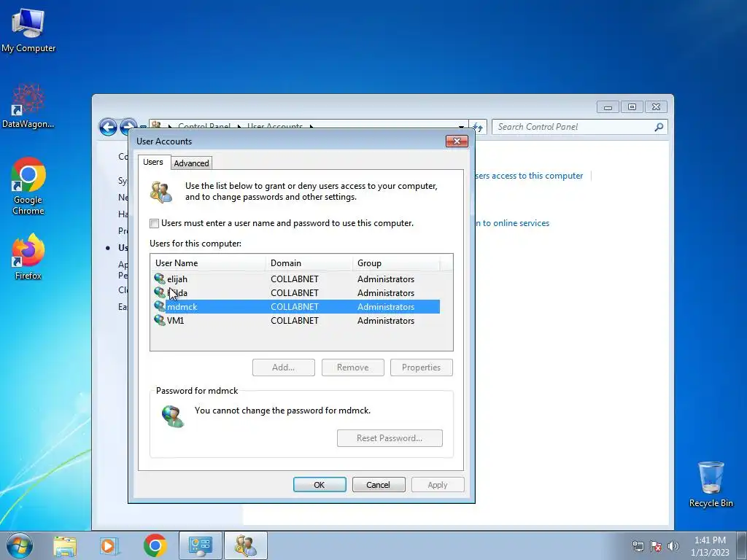Switch to the Advanced tab

pos(191,163)
